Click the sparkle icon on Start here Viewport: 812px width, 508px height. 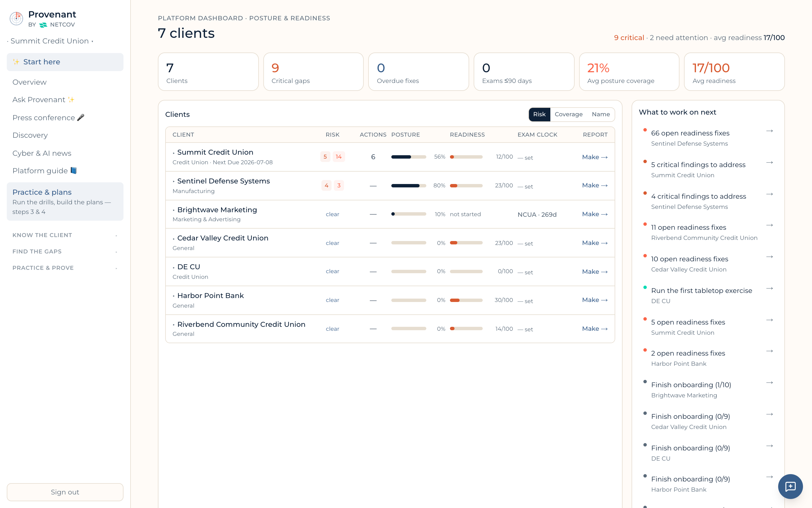pyautogui.click(x=16, y=62)
